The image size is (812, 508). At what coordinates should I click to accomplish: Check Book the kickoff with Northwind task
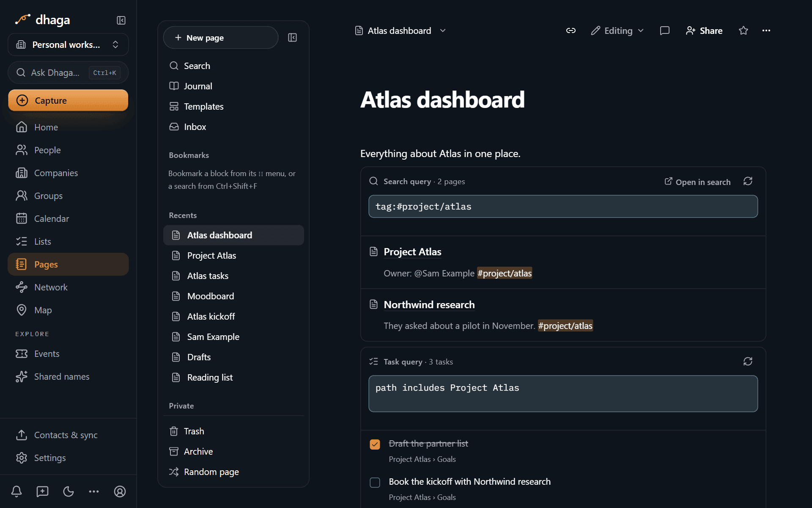click(x=375, y=482)
